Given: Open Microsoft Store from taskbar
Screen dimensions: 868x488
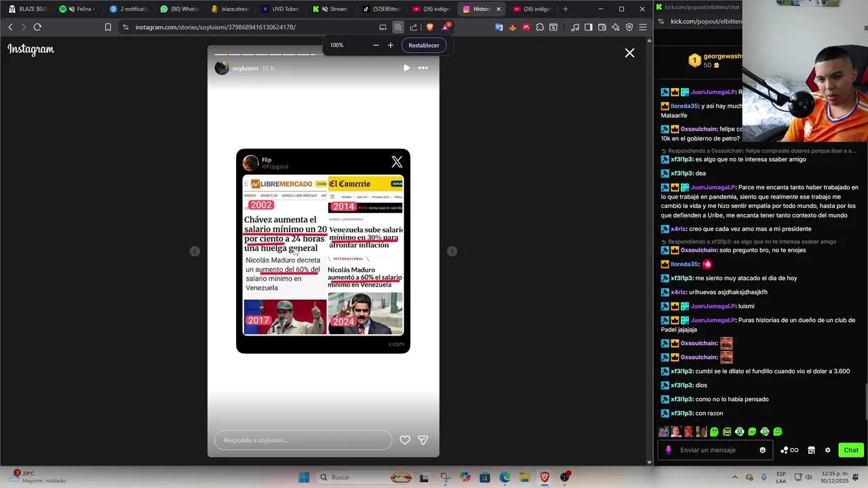Looking at the screenshot, I should [485, 477].
